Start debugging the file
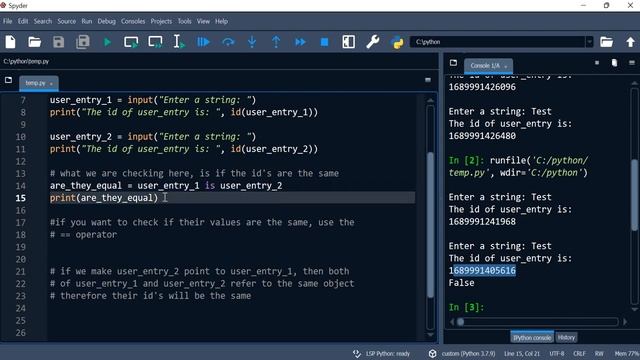Viewport: 640px width, 360px height. (x=203, y=42)
